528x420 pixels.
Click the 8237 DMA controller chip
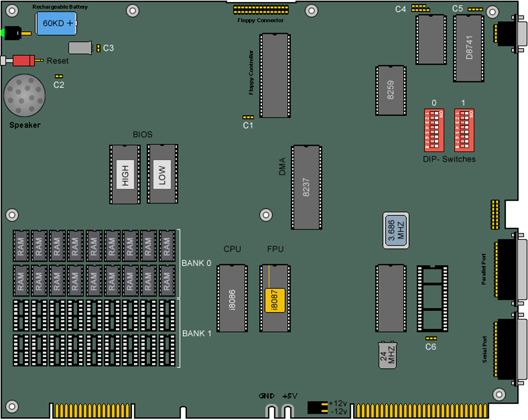[306, 187]
